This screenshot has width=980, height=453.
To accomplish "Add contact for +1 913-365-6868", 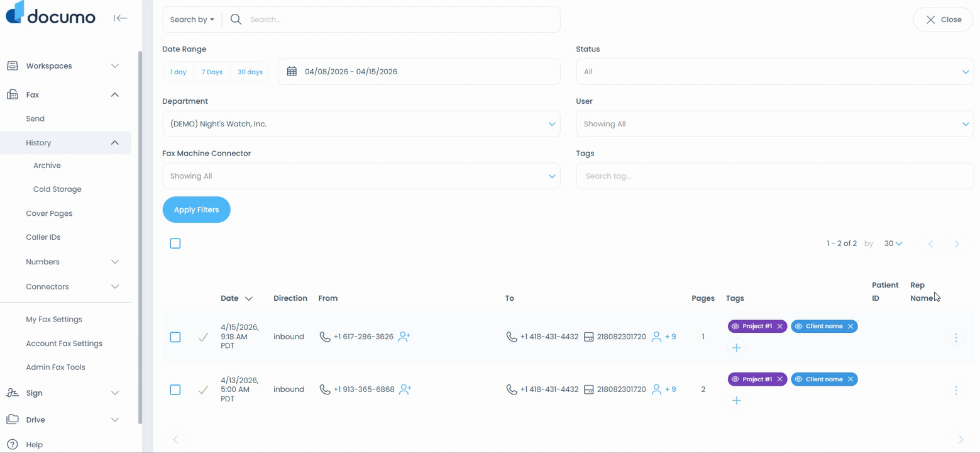I will 405,390.
